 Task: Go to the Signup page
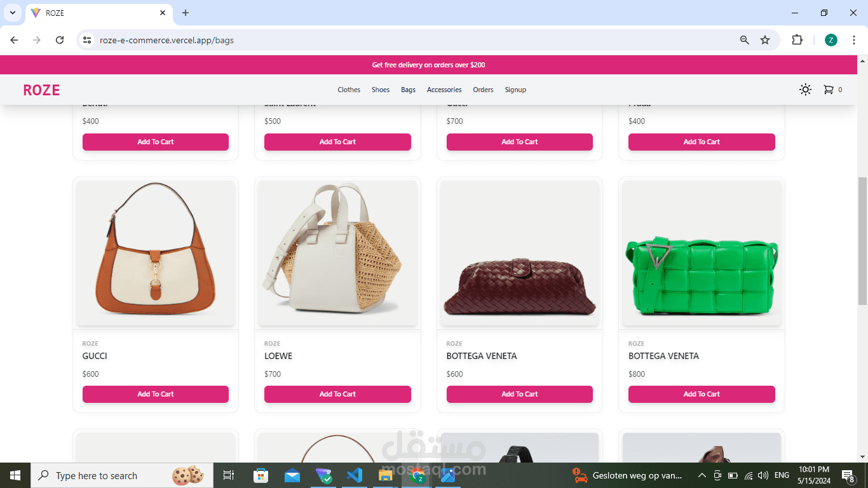pos(515,90)
